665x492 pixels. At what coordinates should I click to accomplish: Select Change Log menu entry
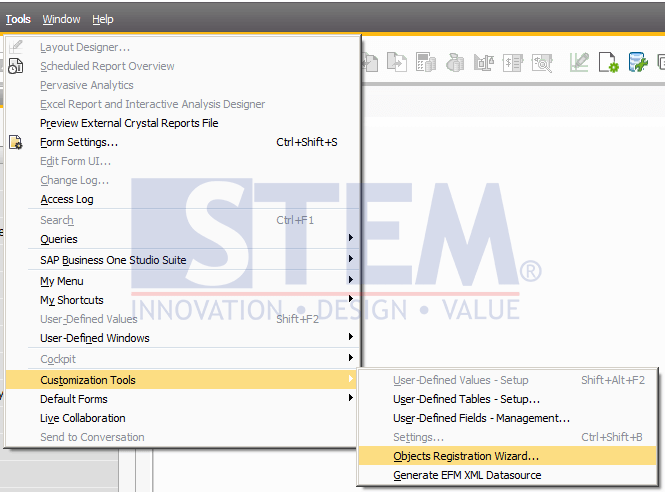pyautogui.click(x=182, y=180)
